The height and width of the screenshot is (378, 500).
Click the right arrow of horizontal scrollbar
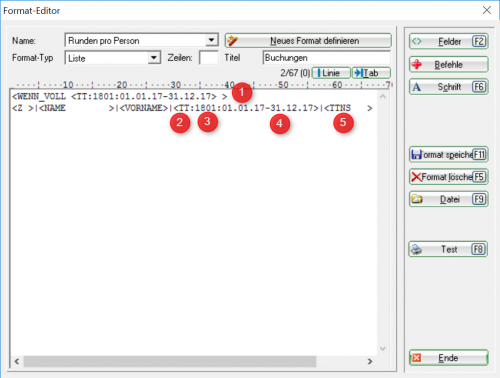(370, 361)
